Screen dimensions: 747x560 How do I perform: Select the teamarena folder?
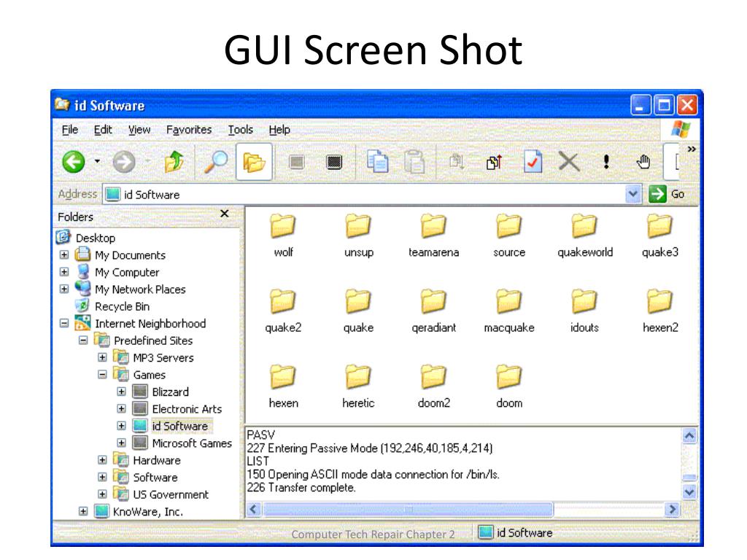coord(433,236)
